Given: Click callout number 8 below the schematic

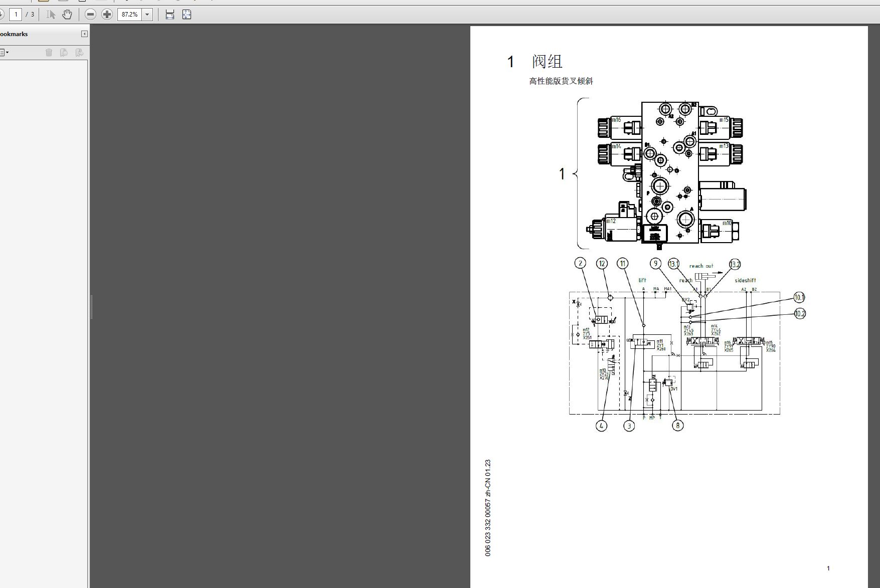Looking at the screenshot, I should 677,426.
